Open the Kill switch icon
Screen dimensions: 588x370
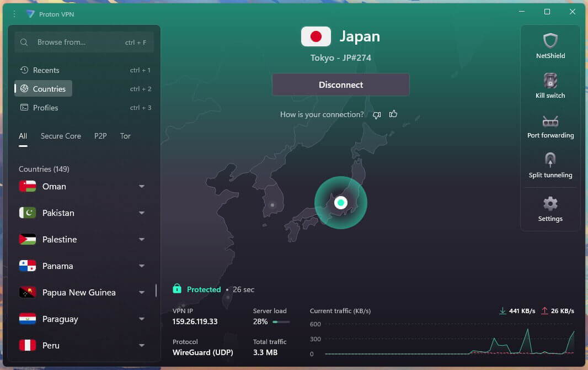[x=550, y=80]
